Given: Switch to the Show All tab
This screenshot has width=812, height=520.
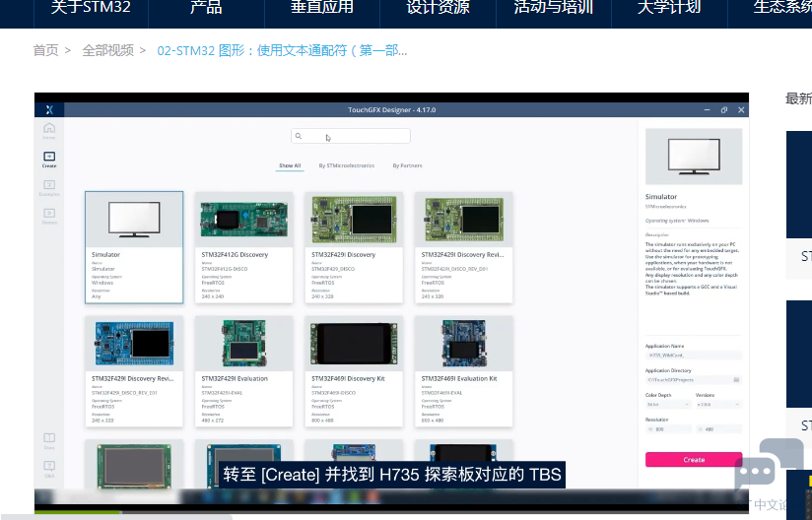Looking at the screenshot, I should (x=290, y=165).
